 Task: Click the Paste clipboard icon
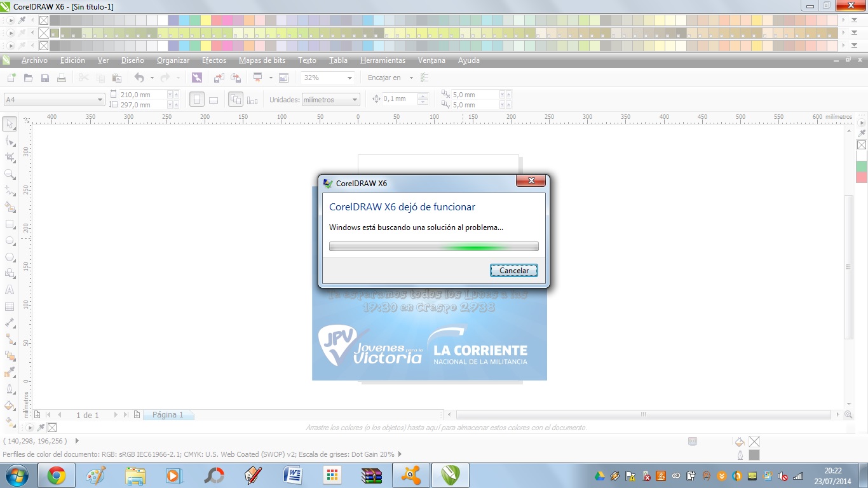(117, 78)
